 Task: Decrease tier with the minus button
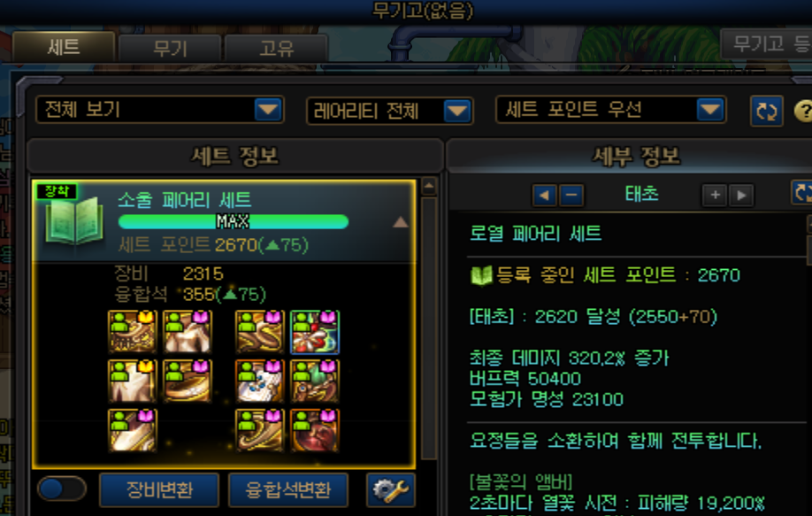571,196
